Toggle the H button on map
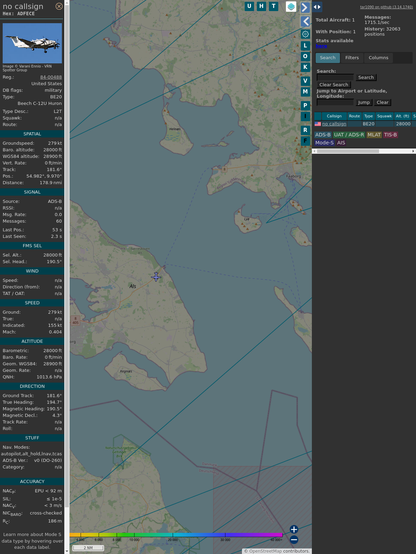 (x=261, y=6)
